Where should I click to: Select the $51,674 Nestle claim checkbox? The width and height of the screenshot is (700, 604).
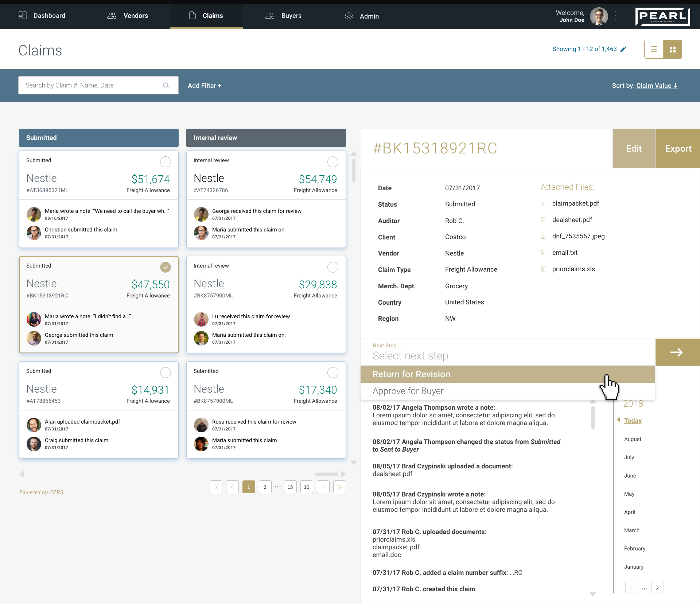(x=165, y=161)
